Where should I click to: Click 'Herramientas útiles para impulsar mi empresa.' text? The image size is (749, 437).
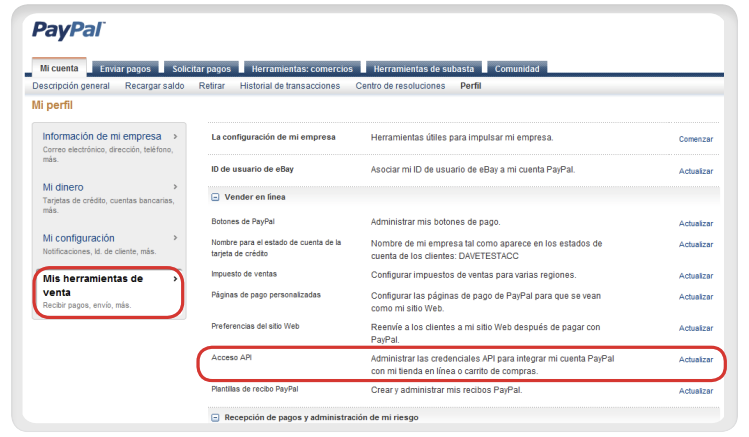click(x=462, y=138)
